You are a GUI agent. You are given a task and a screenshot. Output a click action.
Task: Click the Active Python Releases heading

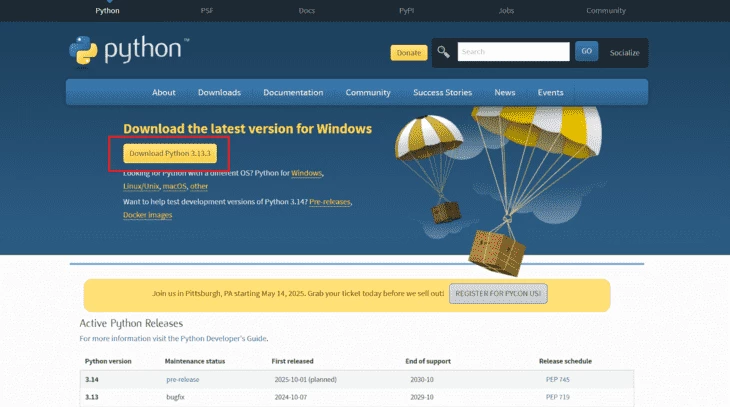(x=131, y=323)
